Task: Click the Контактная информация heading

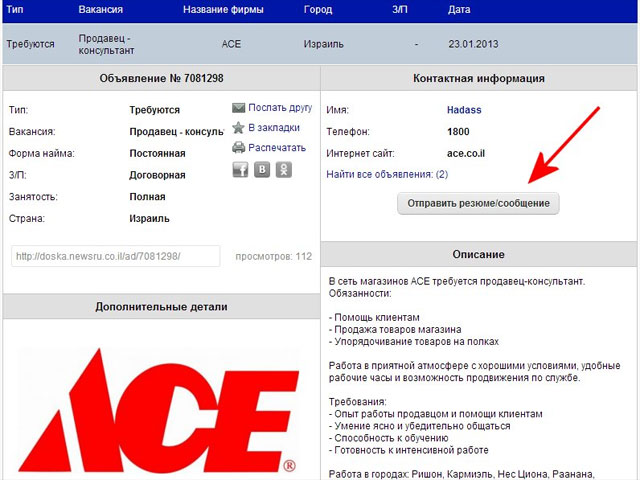Action: 479,78
